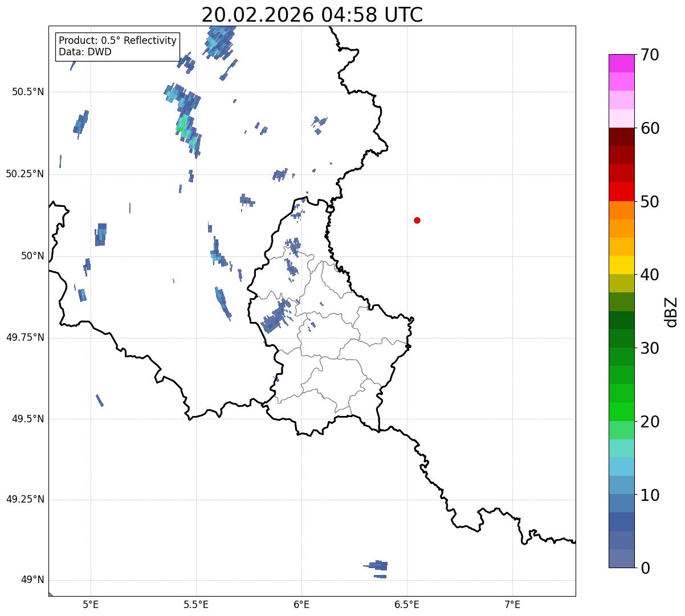The height and width of the screenshot is (616, 685).
Task: Select the red 50 dBZ colorbar segment
Action: 621,191
